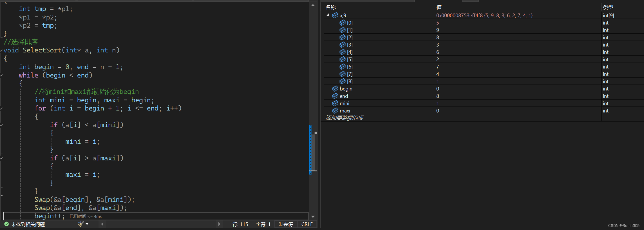
Task: Click the cube icon for element [4]
Action: click(343, 52)
